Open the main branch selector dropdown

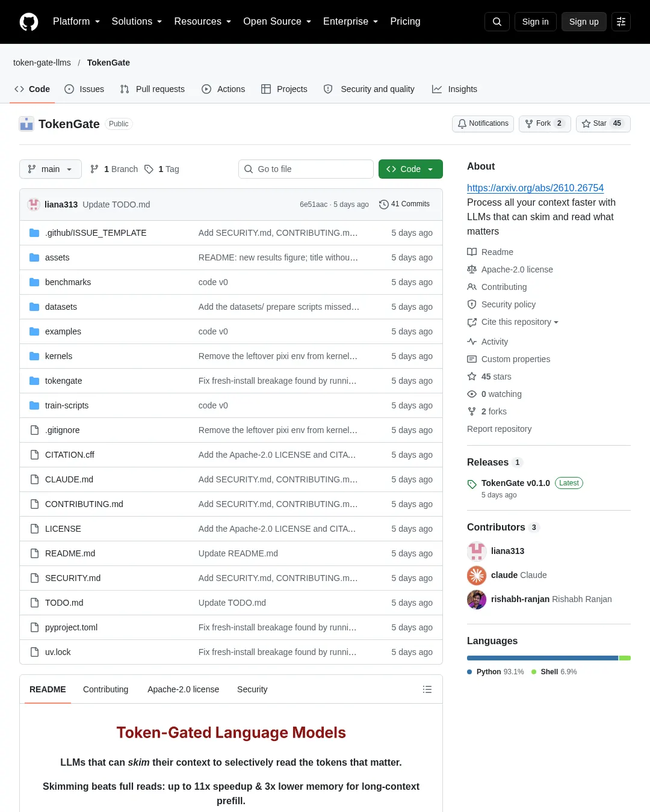50,169
